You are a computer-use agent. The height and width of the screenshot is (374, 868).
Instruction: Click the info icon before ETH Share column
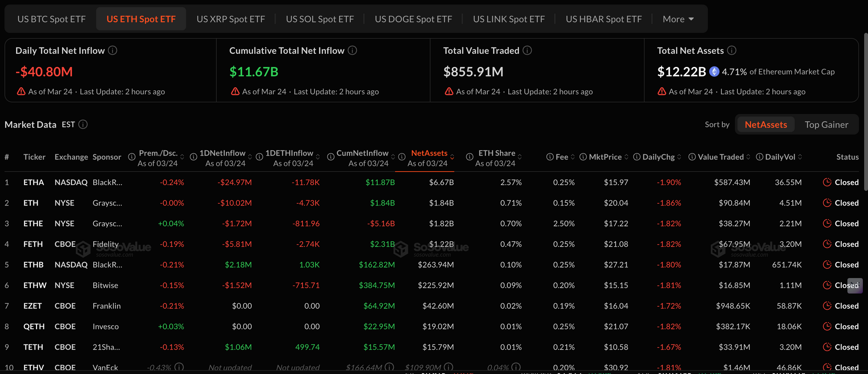coord(470,157)
